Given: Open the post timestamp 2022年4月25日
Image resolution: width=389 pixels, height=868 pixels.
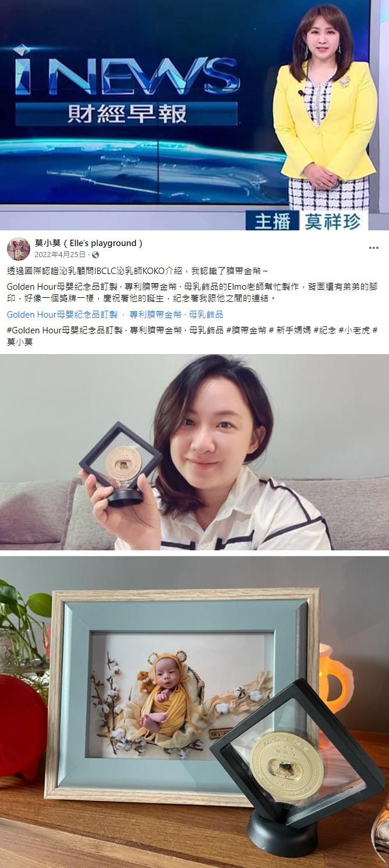Looking at the screenshot, I should click(x=60, y=255).
